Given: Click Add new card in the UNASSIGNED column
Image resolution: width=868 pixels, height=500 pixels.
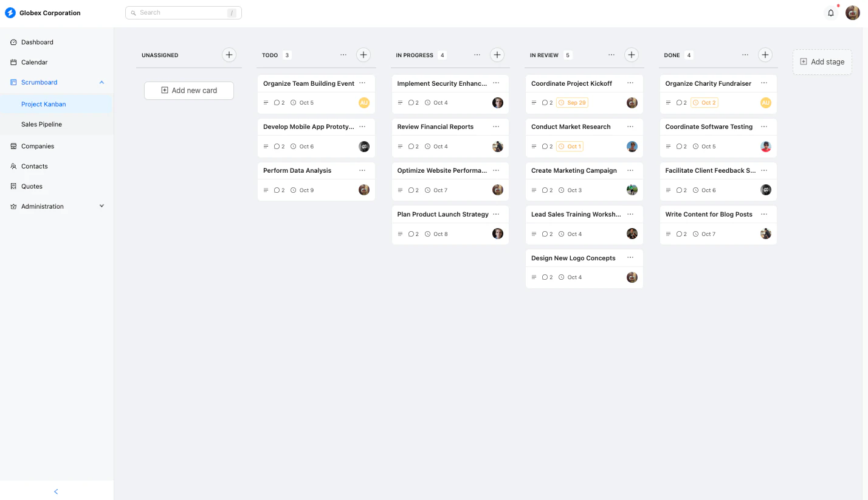Looking at the screenshot, I should (x=188, y=90).
